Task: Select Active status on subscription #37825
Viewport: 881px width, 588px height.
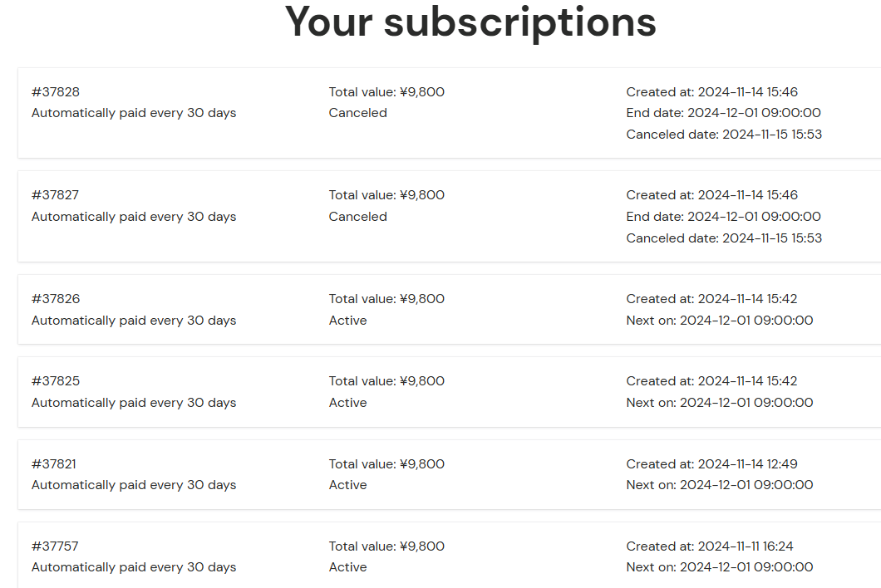Action: tap(347, 403)
